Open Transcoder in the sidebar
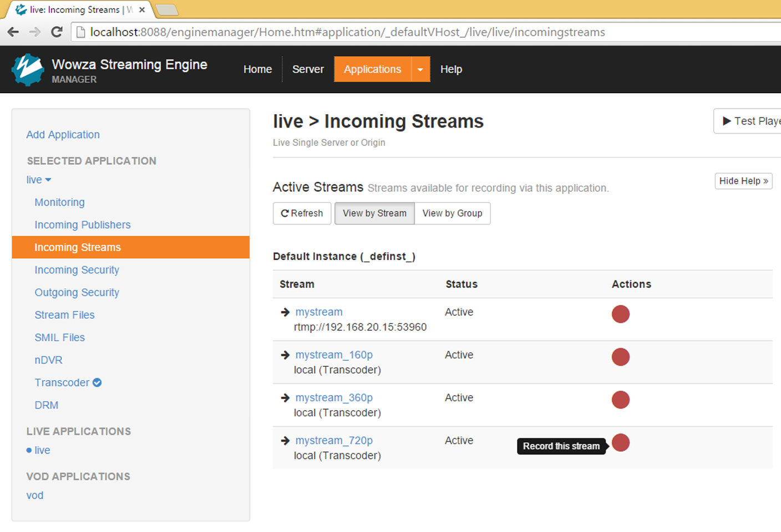This screenshot has width=781, height=532. click(x=62, y=382)
